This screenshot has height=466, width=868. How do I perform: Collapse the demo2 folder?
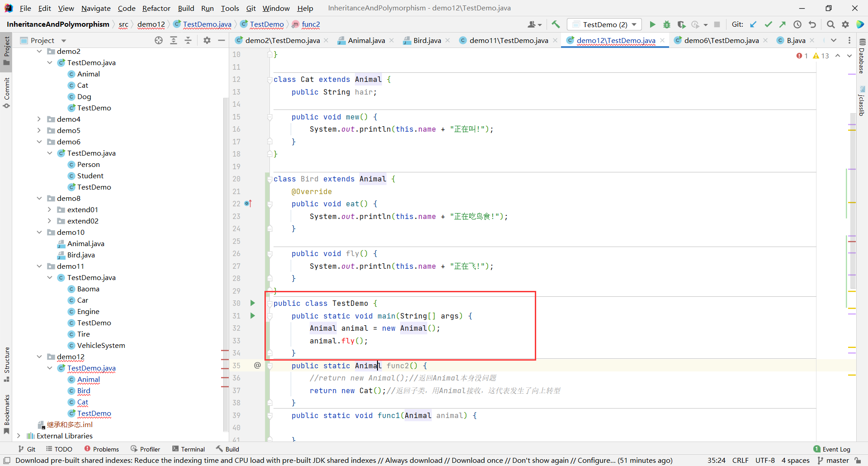[x=39, y=51]
